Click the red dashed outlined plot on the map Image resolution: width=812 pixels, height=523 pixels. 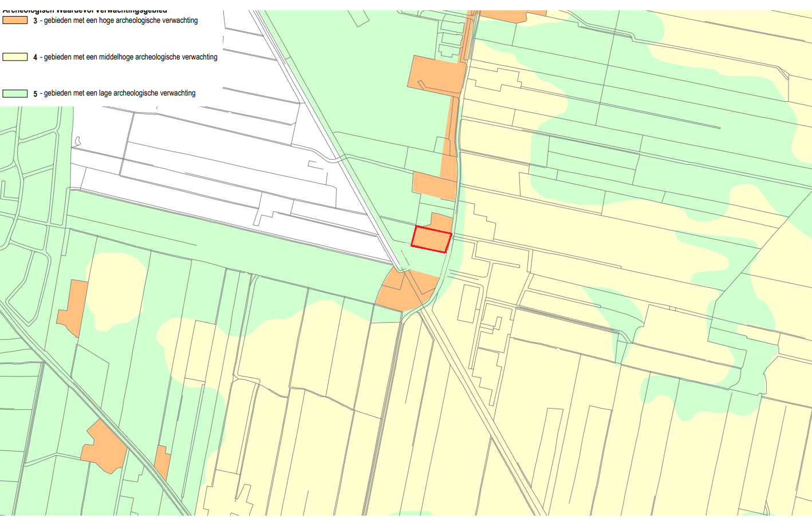[x=431, y=239]
